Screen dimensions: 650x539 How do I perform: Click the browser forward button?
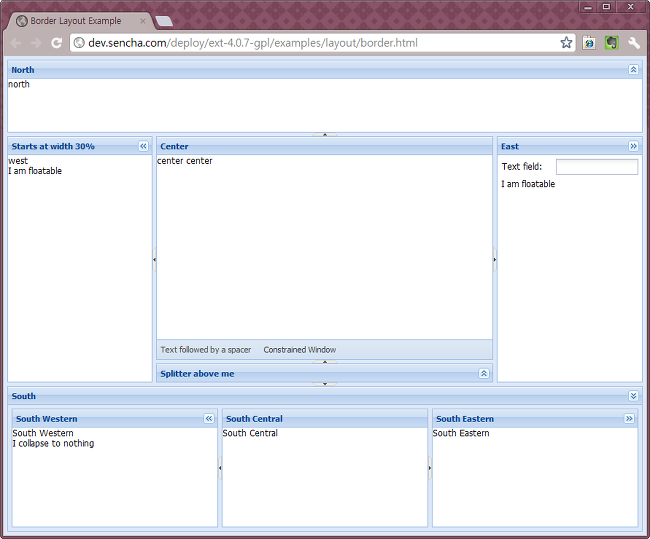click(x=36, y=43)
